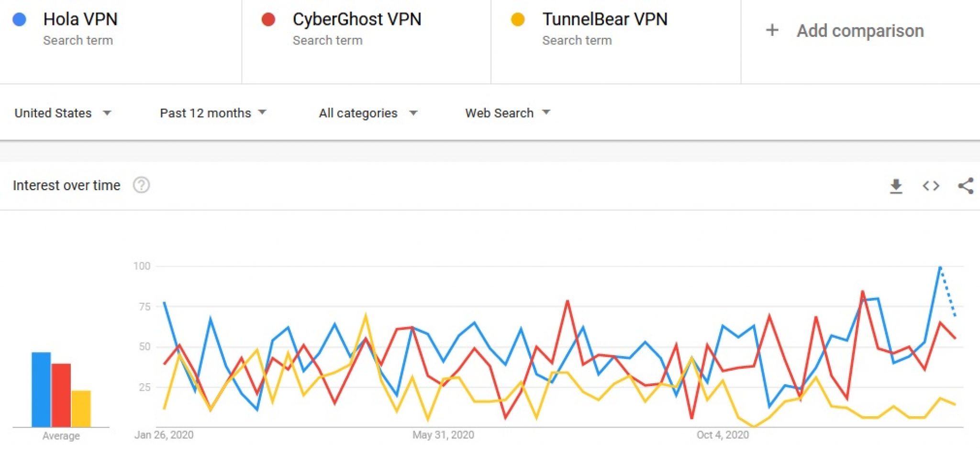Click the blue line peak at 100

point(940,267)
